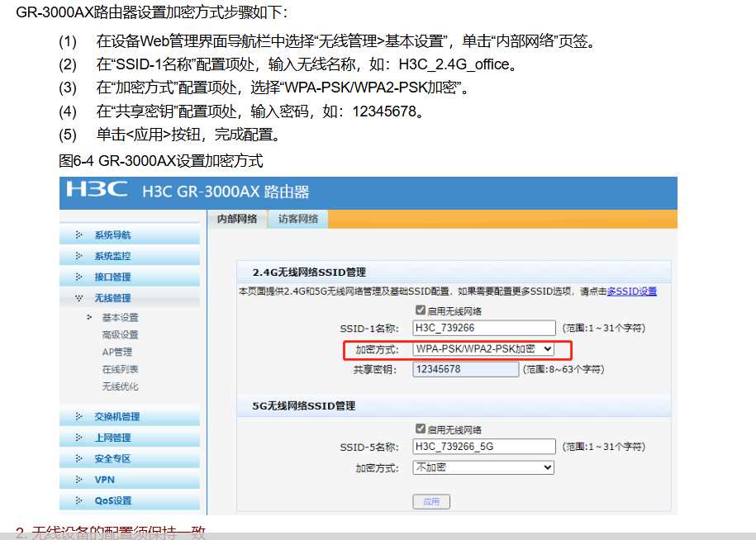Click the (范围:8~63个字符) hint text
The image size is (756, 540).
tap(563, 369)
